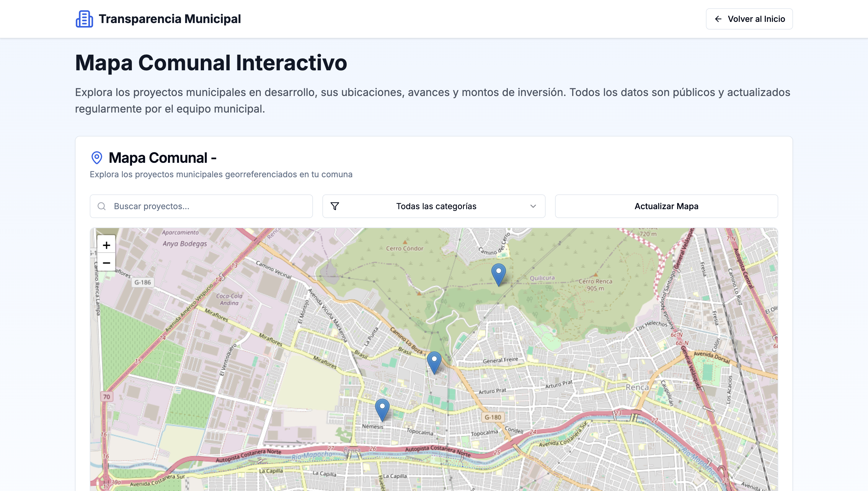This screenshot has width=868, height=491.
Task: Click the blue location pin beside Mapa Comunal
Action: click(x=97, y=157)
